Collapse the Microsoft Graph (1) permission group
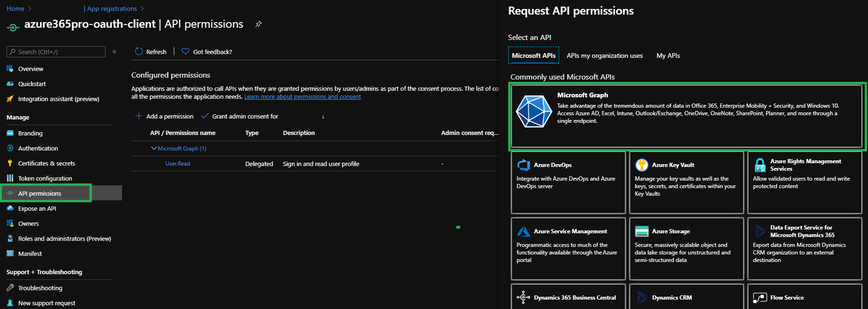Image resolution: width=868 pixels, height=309 pixels. pyautogui.click(x=154, y=148)
